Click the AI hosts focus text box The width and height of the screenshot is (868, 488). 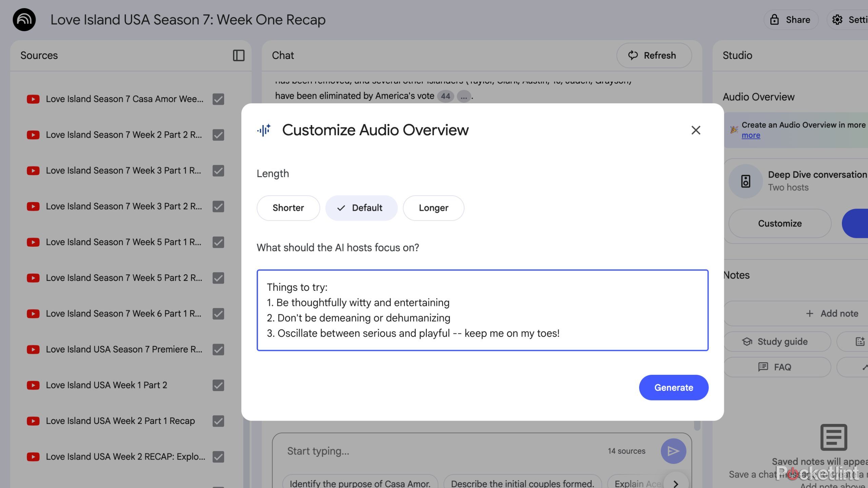pyautogui.click(x=482, y=310)
